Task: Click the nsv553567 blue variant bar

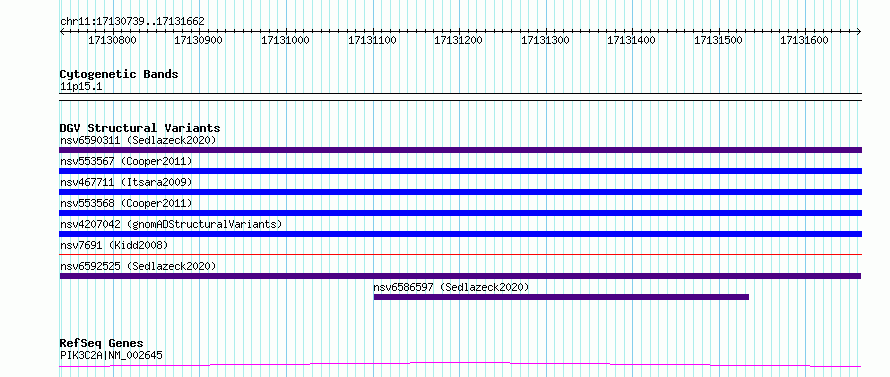Action: 460,171
